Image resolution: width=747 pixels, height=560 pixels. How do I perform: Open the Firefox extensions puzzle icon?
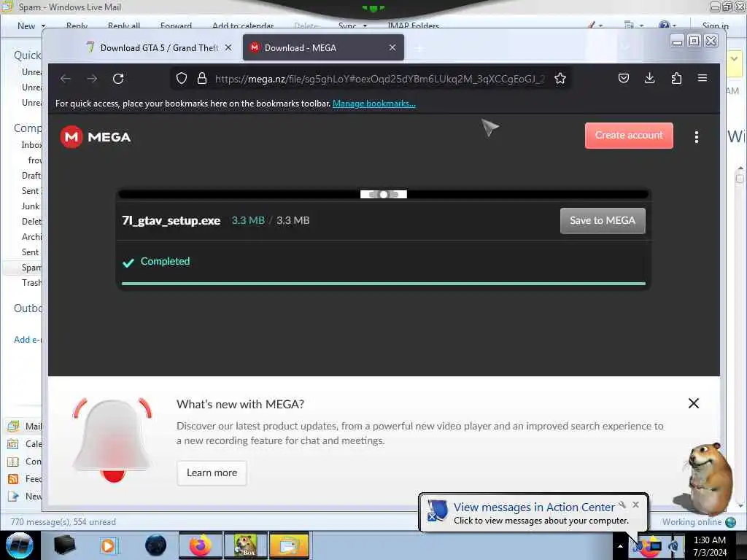pyautogui.click(x=676, y=79)
